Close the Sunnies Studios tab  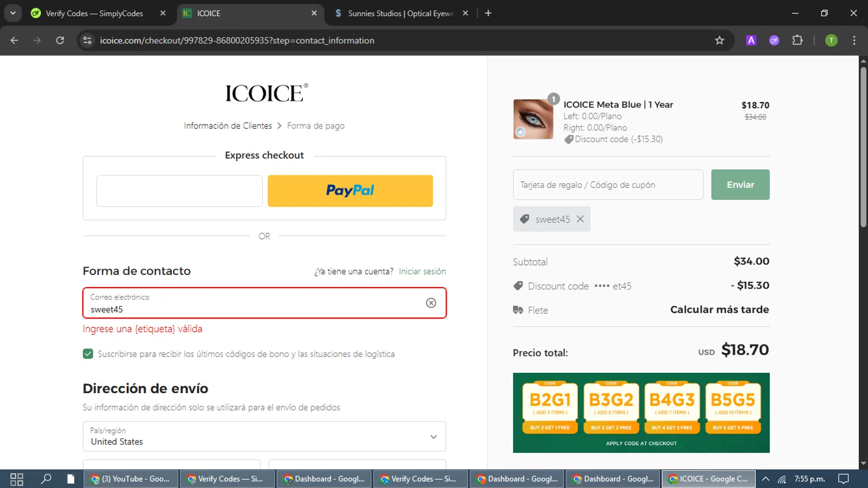coord(465,13)
